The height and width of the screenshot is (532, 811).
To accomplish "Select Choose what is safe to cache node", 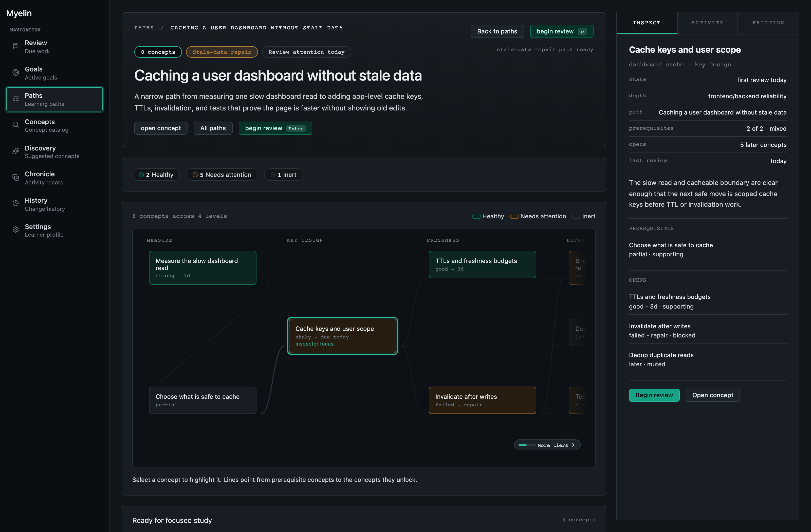I will [x=203, y=400].
